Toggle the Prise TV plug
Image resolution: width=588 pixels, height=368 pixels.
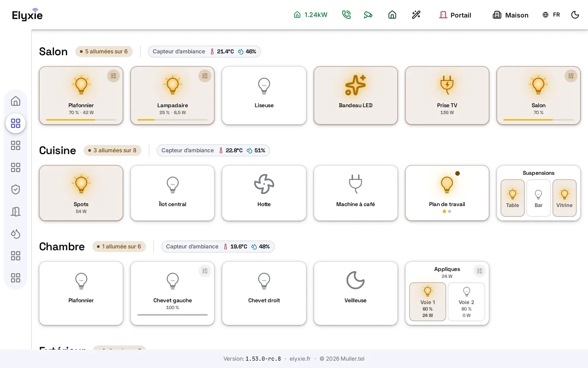point(447,96)
